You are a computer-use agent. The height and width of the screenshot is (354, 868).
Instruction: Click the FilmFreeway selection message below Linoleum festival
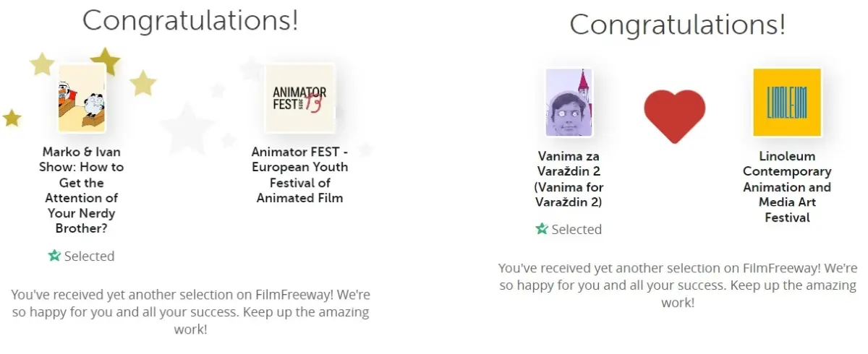coord(678,285)
